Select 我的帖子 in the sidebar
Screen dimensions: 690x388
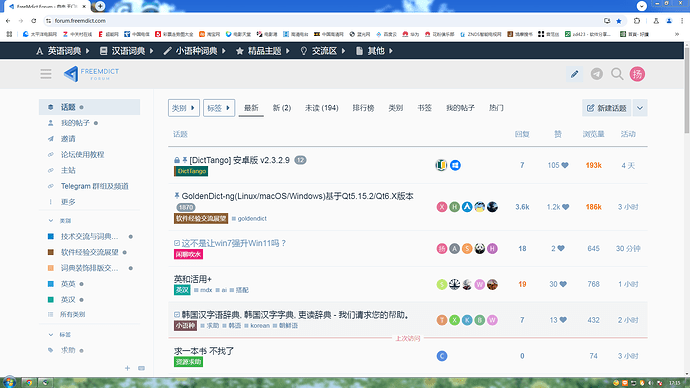[89, 123]
